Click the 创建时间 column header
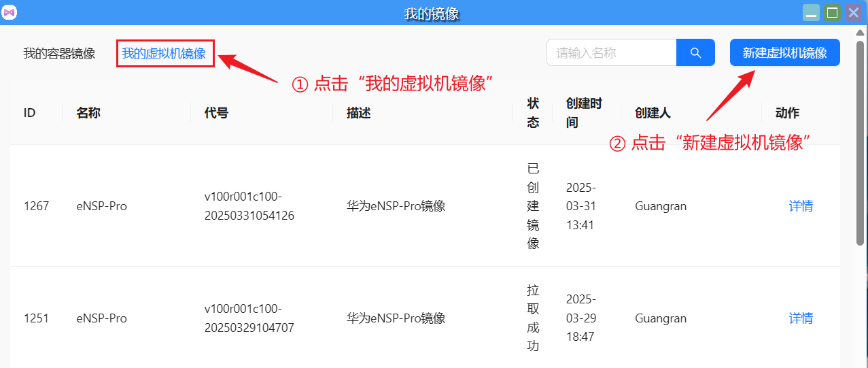868x368 pixels. coord(584,113)
